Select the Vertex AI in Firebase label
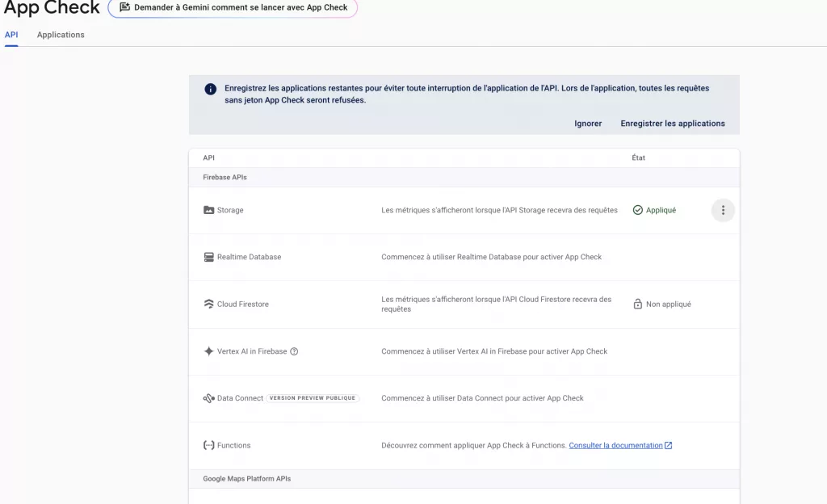Image resolution: width=827 pixels, height=504 pixels. coord(252,351)
